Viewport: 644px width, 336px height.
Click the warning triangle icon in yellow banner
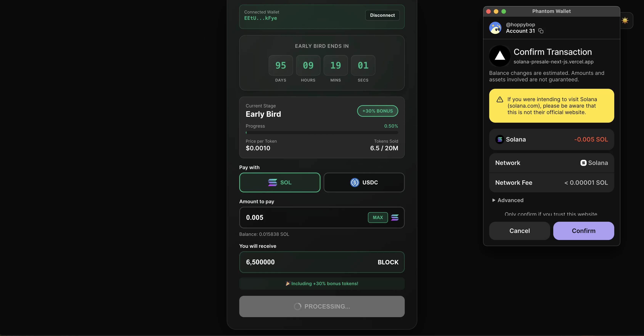click(500, 99)
